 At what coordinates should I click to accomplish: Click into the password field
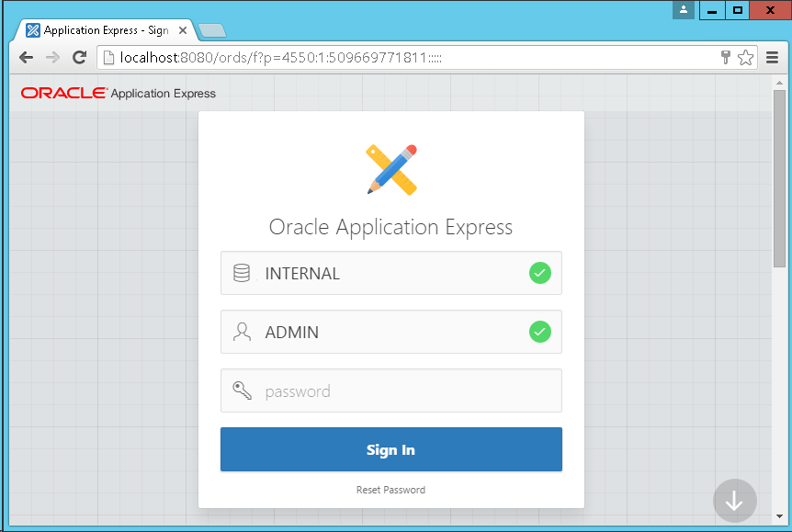pyautogui.click(x=391, y=391)
